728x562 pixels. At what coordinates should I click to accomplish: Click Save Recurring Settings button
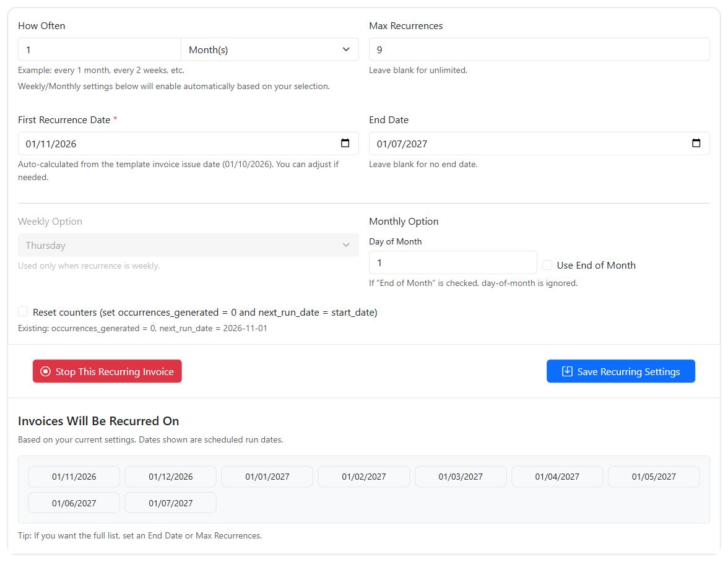[x=621, y=371]
